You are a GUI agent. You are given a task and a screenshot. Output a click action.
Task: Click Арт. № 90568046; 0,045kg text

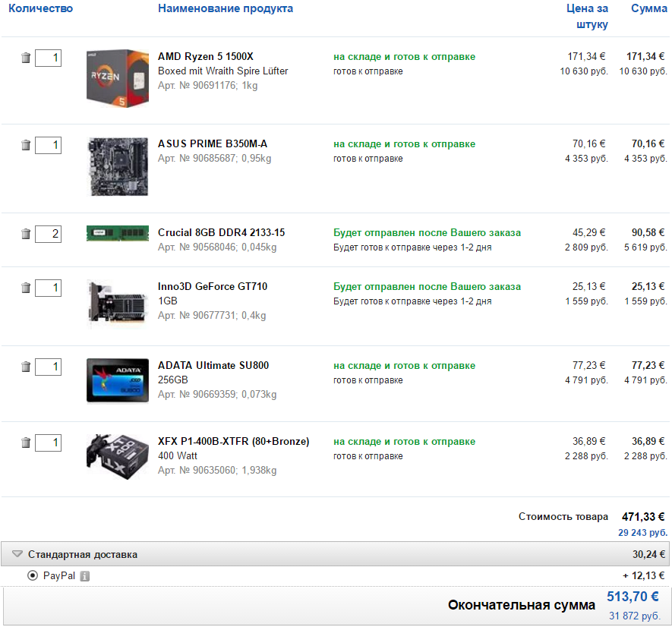(217, 247)
